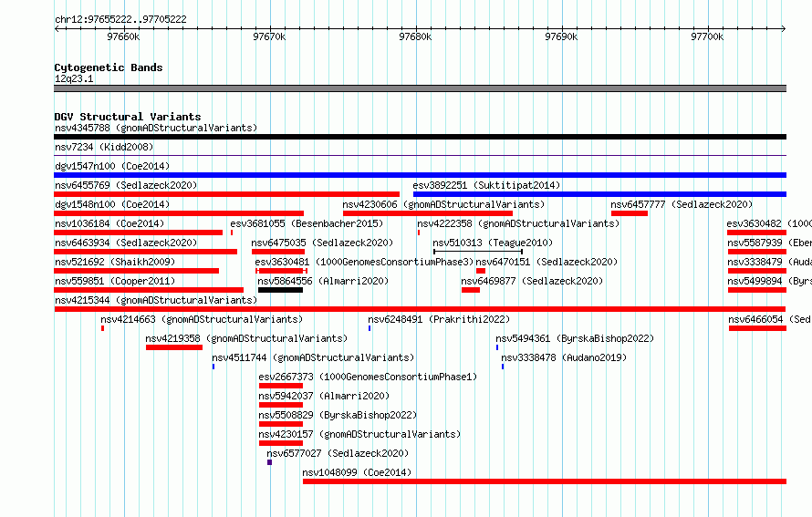Click nsv4511744 gnomAD variant label
The width and height of the screenshot is (812, 517).
click(313, 357)
